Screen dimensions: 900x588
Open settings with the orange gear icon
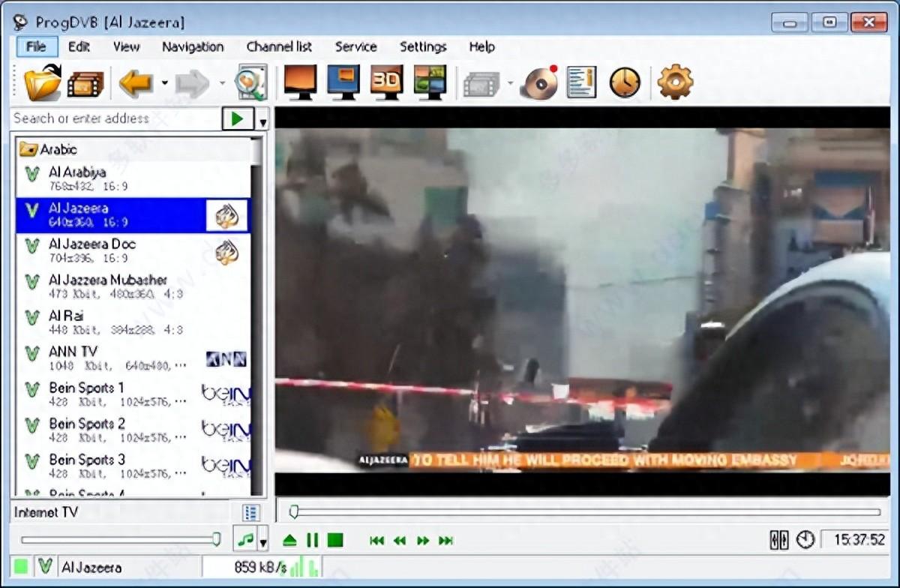tap(675, 82)
